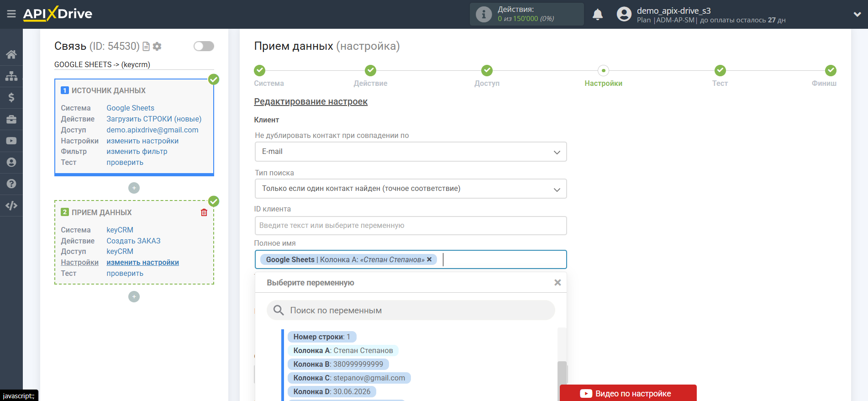Toggle the connection enable switch
The height and width of the screenshot is (401, 868).
(x=204, y=46)
